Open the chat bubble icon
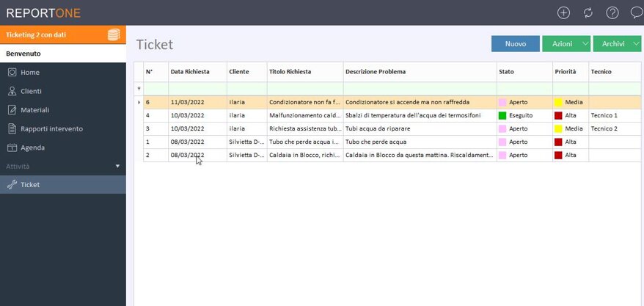The image size is (644, 306). 636,12
